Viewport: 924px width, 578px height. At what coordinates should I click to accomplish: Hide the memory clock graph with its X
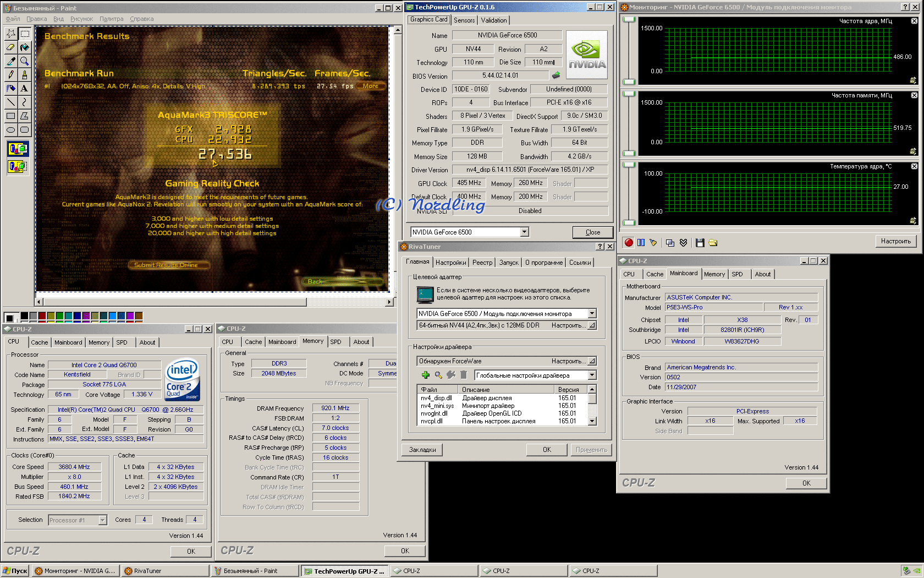click(914, 95)
